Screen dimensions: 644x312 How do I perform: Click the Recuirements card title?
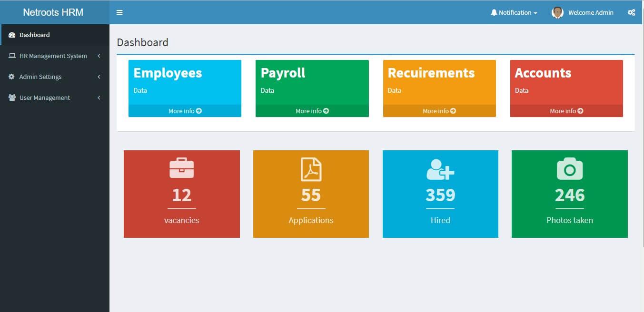click(431, 73)
